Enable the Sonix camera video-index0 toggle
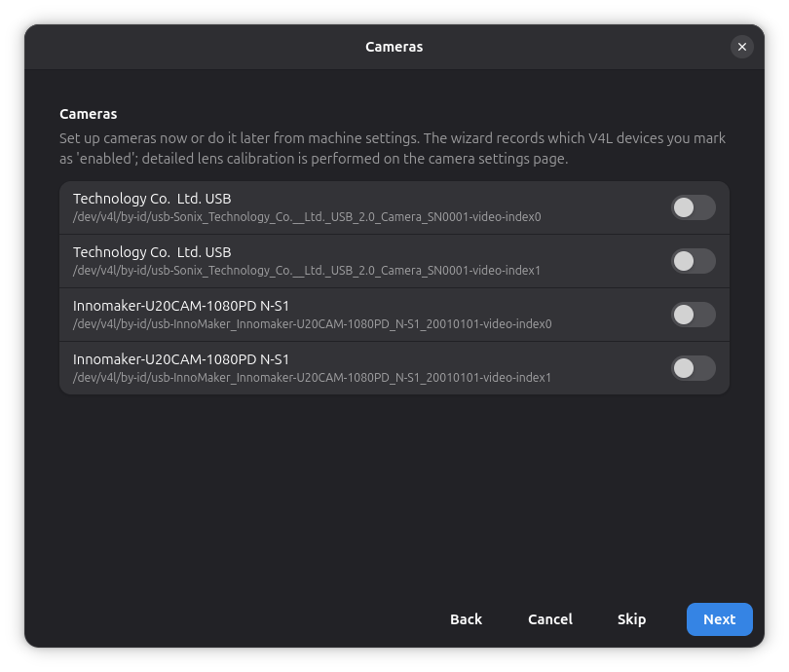This screenshot has height=672, width=789. [693, 207]
